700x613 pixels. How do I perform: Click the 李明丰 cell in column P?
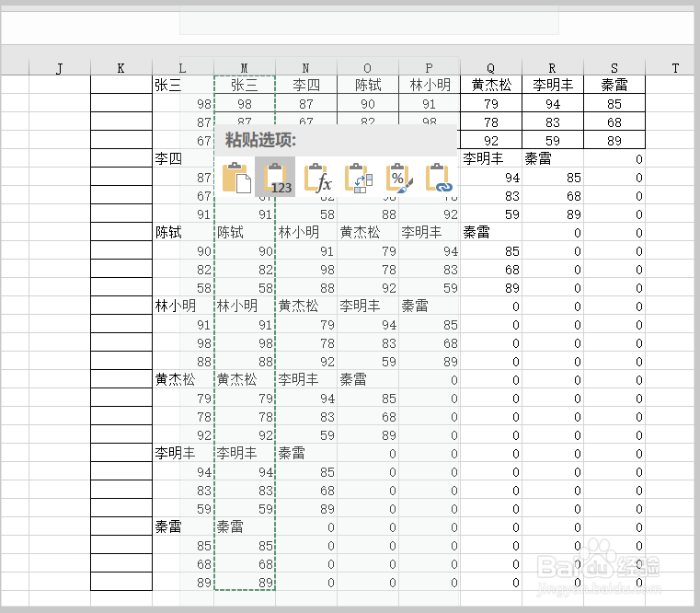[430, 232]
